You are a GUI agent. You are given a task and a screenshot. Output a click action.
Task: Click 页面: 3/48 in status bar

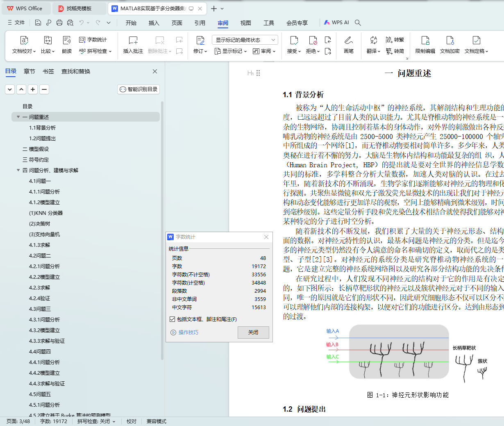(x=18, y=421)
